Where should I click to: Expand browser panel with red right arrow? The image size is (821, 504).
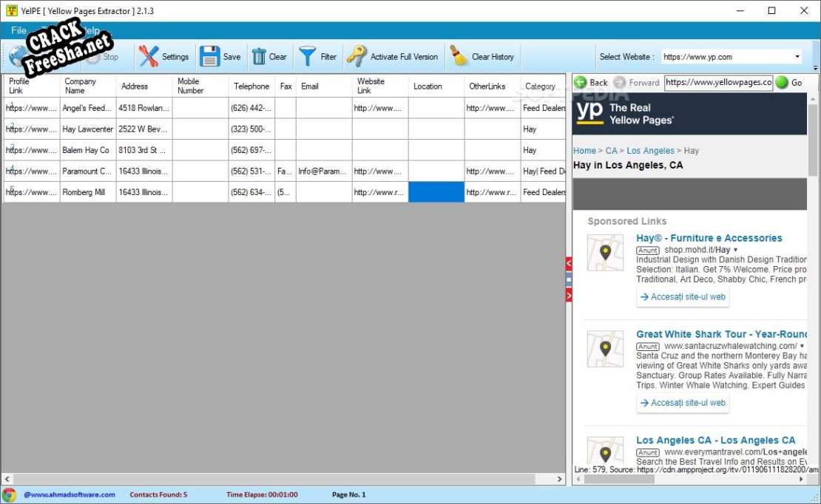click(x=569, y=296)
